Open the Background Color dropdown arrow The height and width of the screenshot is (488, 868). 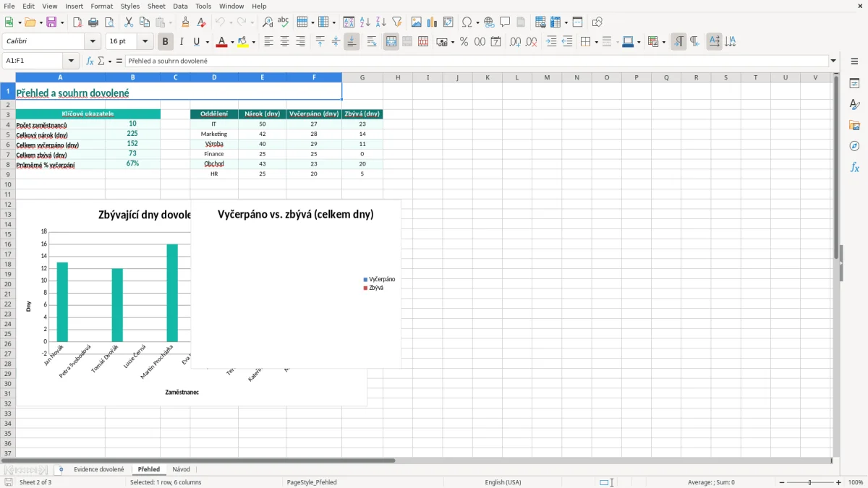point(253,42)
